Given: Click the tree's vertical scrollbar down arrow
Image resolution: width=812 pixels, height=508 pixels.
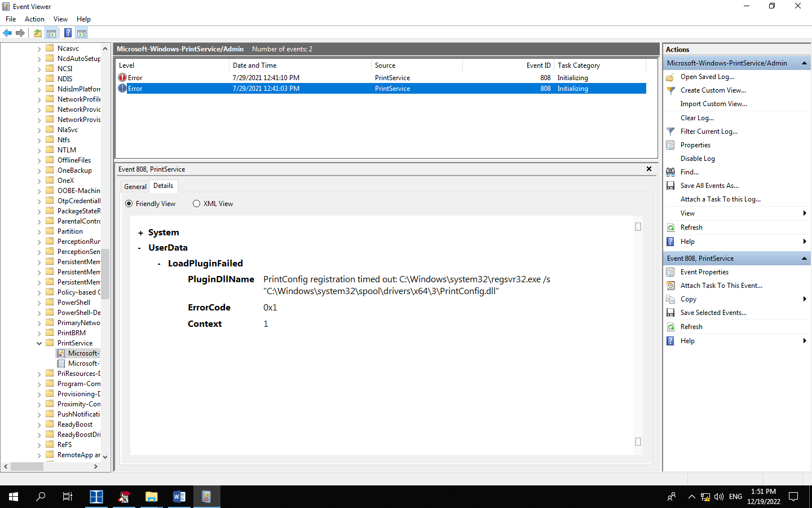Looking at the screenshot, I should (105, 457).
